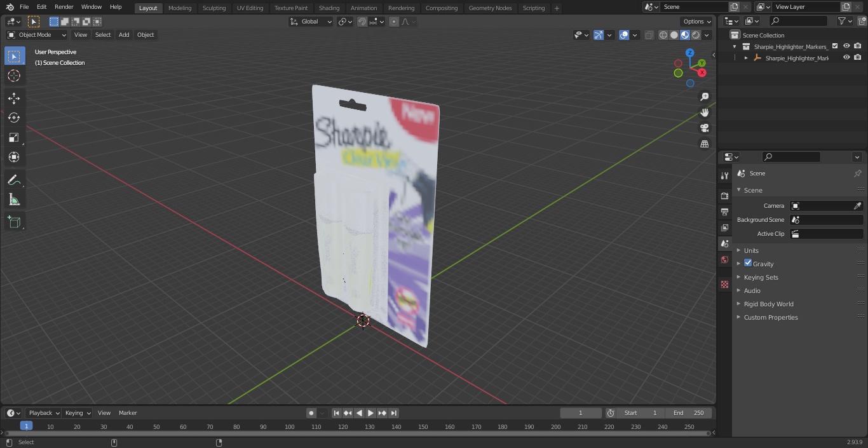Image resolution: width=868 pixels, height=448 pixels.
Task: Open the World properties tab
Action: [x=724, y=259]
